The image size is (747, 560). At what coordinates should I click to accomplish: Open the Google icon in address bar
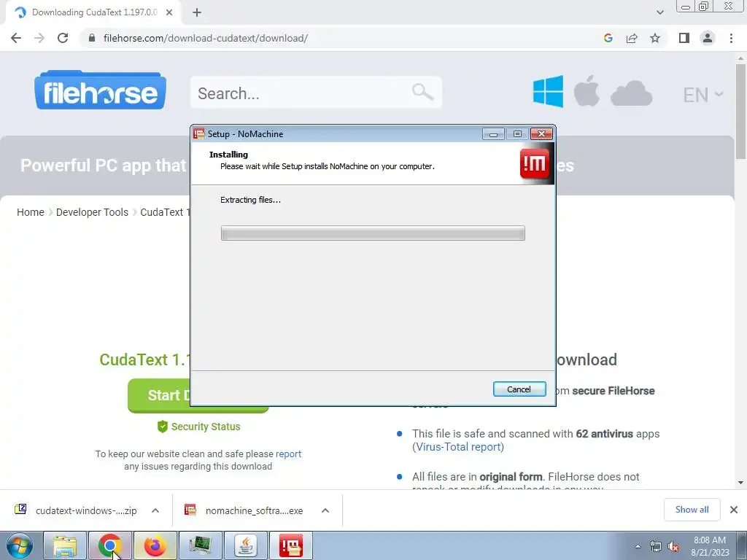click(608, 38)
